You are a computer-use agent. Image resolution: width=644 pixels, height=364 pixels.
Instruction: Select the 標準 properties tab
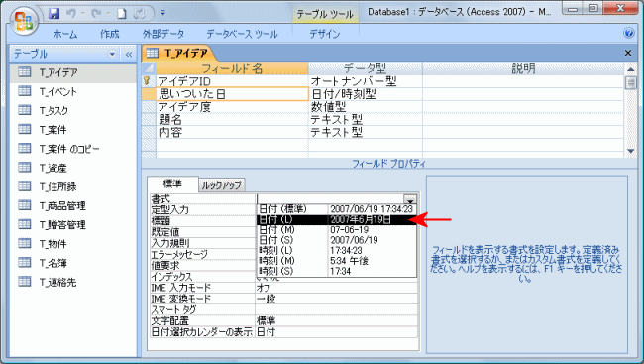pyautogui.click(x=172, y=183)
